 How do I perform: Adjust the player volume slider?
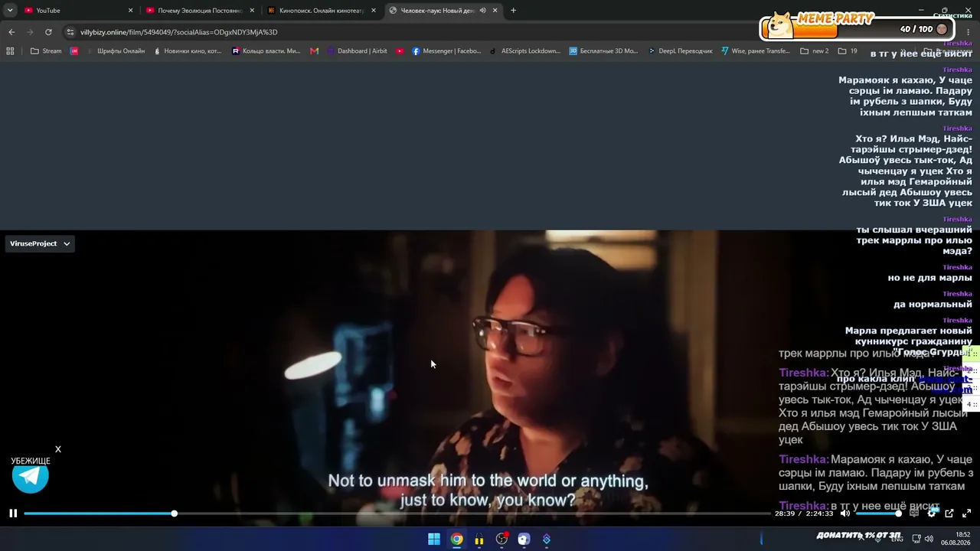pyautogui.click(x=878, y=514)
